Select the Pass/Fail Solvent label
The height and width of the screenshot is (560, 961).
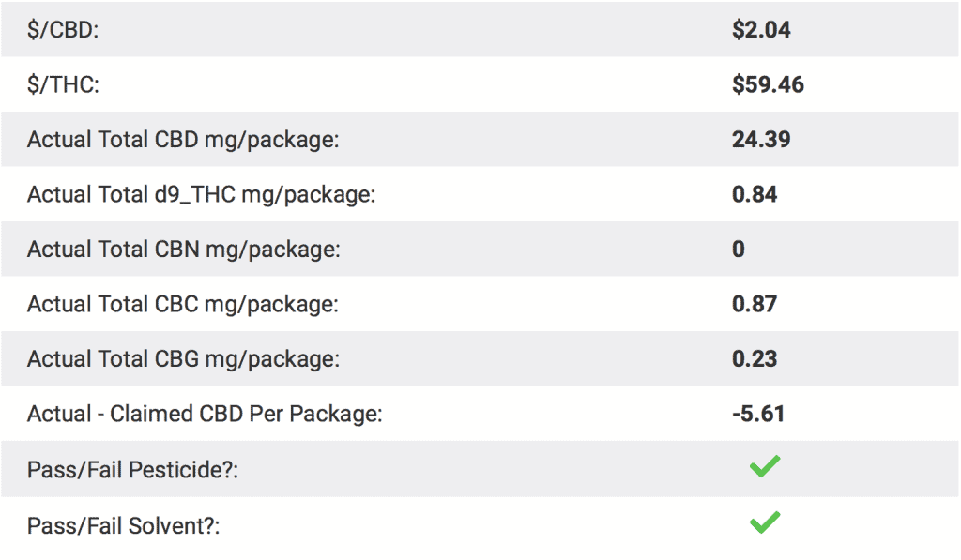pyautogui.click(x=123, y=526)
